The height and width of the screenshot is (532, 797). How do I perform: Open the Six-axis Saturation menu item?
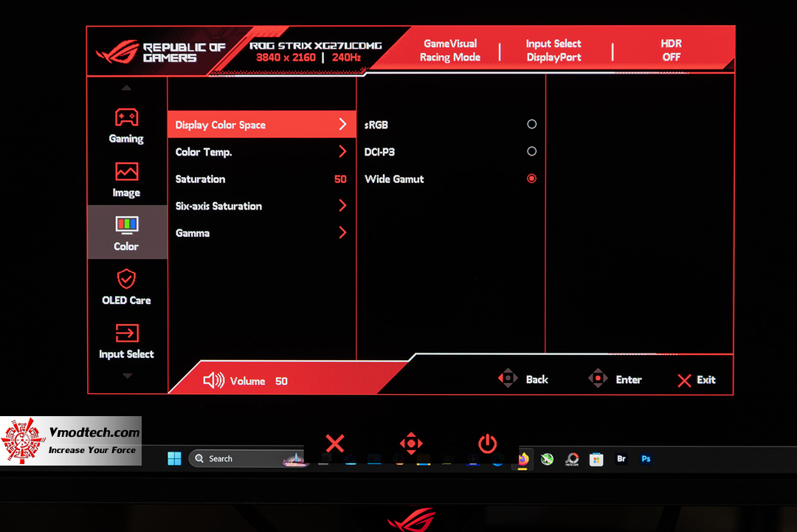click(x=262, y=206)
